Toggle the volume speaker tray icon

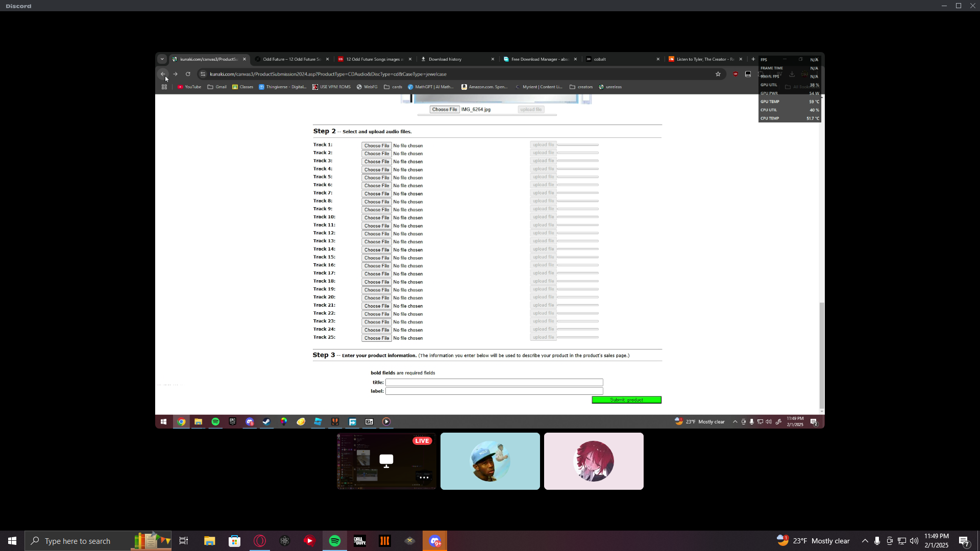click(914, 541)
